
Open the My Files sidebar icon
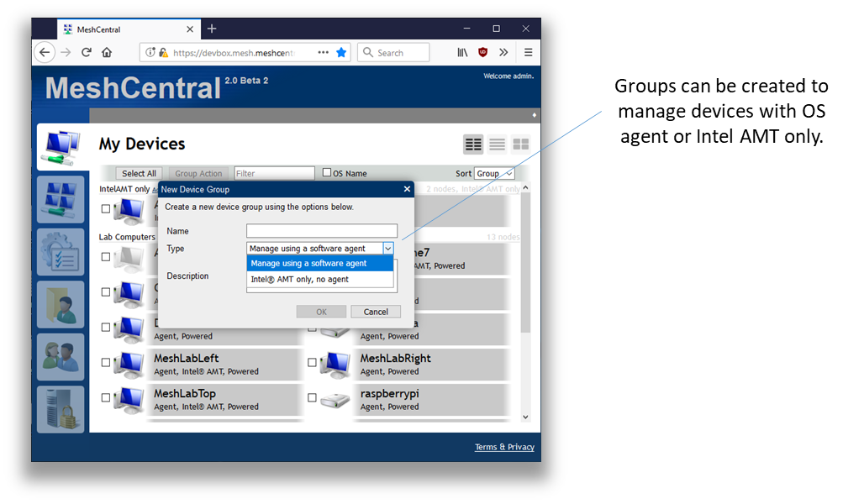coord(61,304)
